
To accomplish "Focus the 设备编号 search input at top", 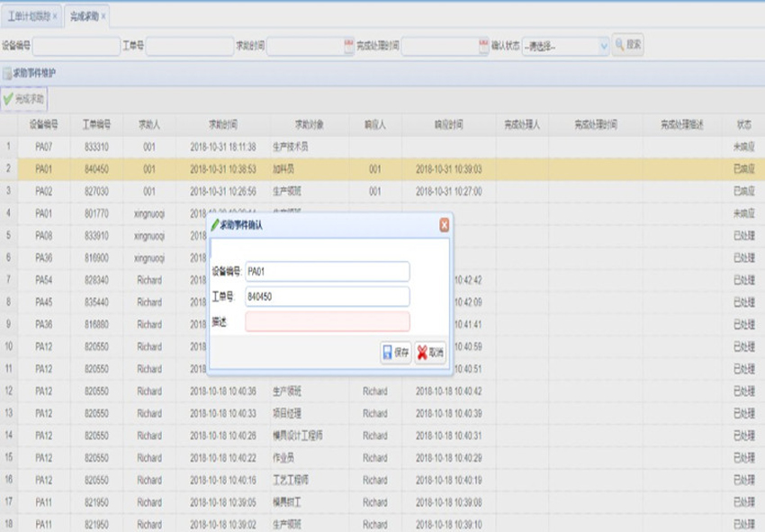I will click(x=76, y=46).
